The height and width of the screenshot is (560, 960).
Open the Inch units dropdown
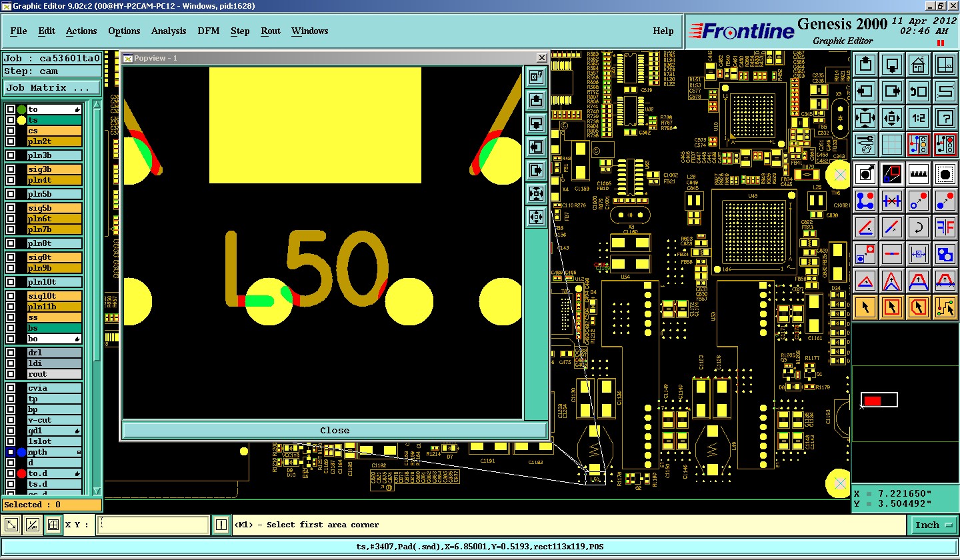point(933,525)
